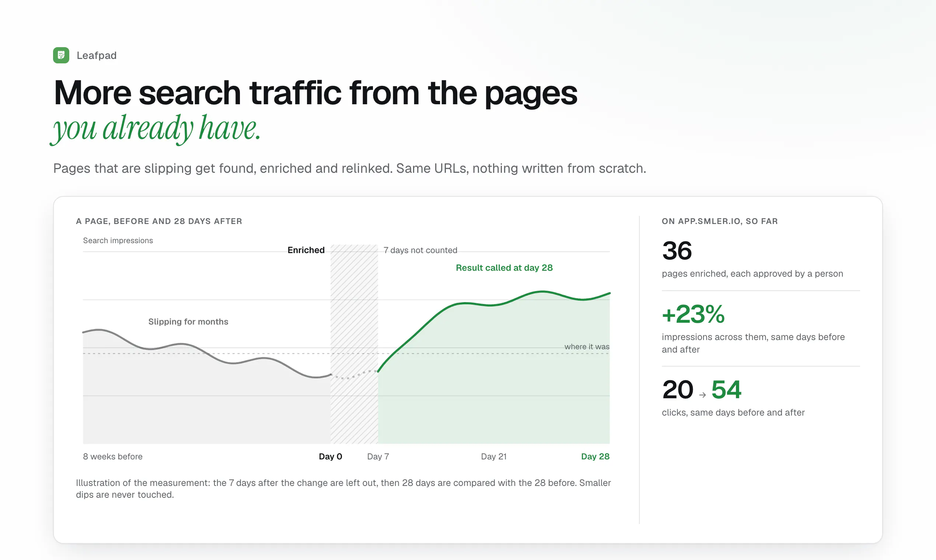The height and width of the screenshot is (560, 936).
Task: Click "clicks, same days before and after" caption
Action: (733, 413)
